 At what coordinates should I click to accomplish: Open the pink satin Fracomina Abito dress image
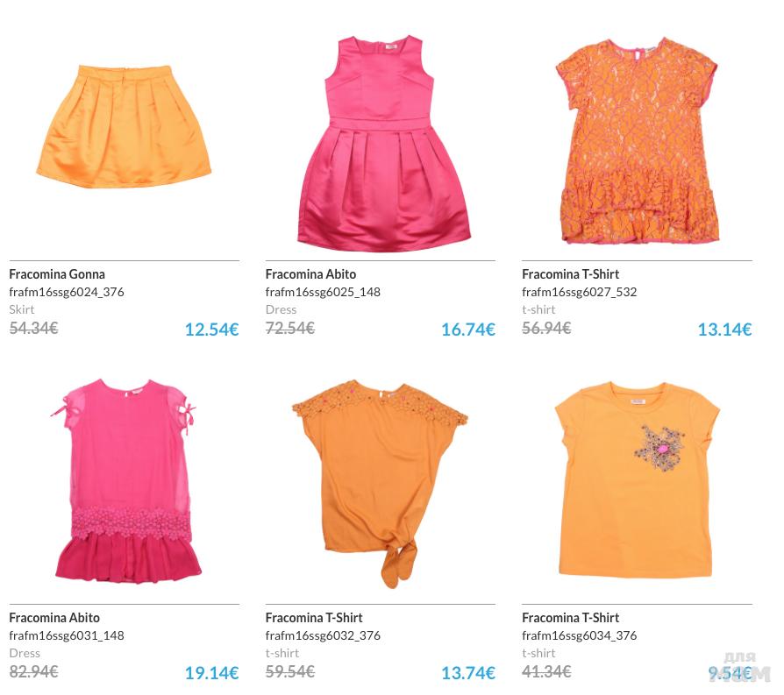pyautogui.click(x=384, y=144)
